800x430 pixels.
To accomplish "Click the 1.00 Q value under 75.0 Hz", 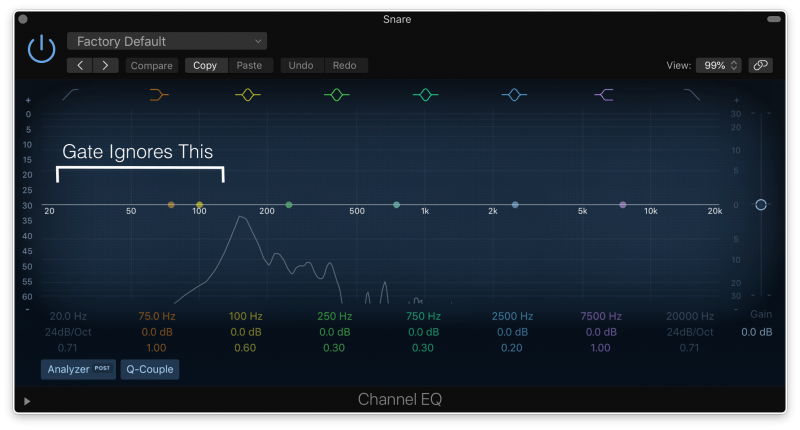I will tap(156, 348).
